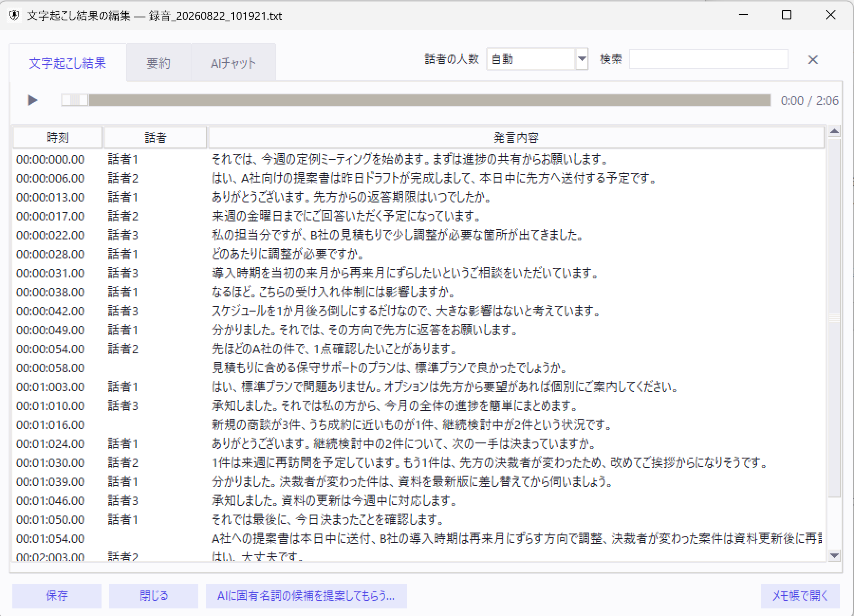
Task: Click the 保存 button
Action: 57,596
